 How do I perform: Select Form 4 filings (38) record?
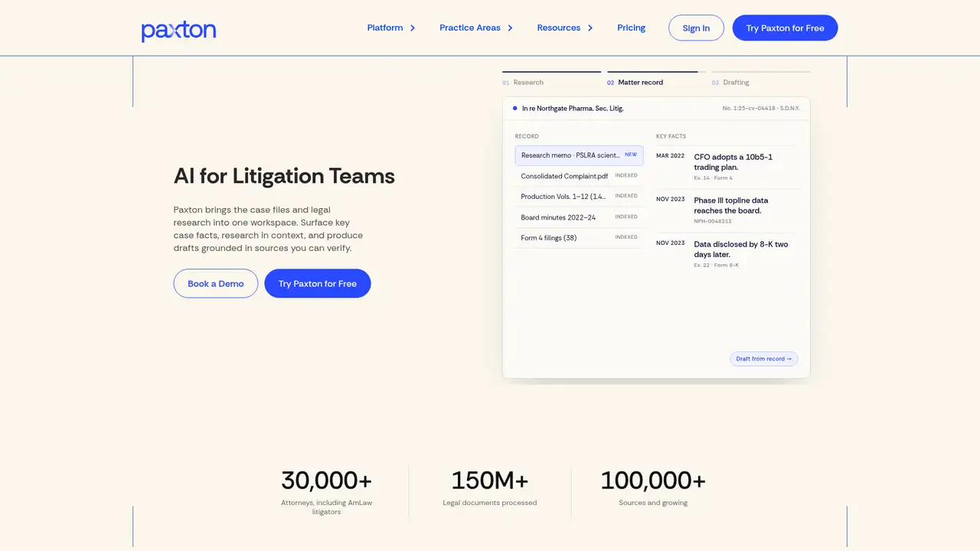(579, 238)
